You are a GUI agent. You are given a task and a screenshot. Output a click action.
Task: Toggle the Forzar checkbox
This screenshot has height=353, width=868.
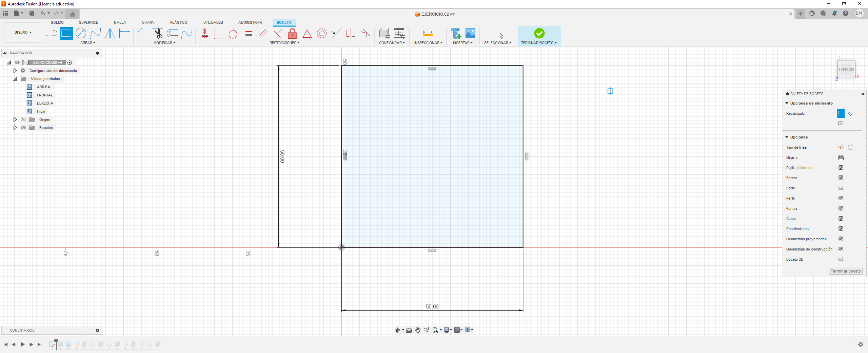tap(841, 178)
